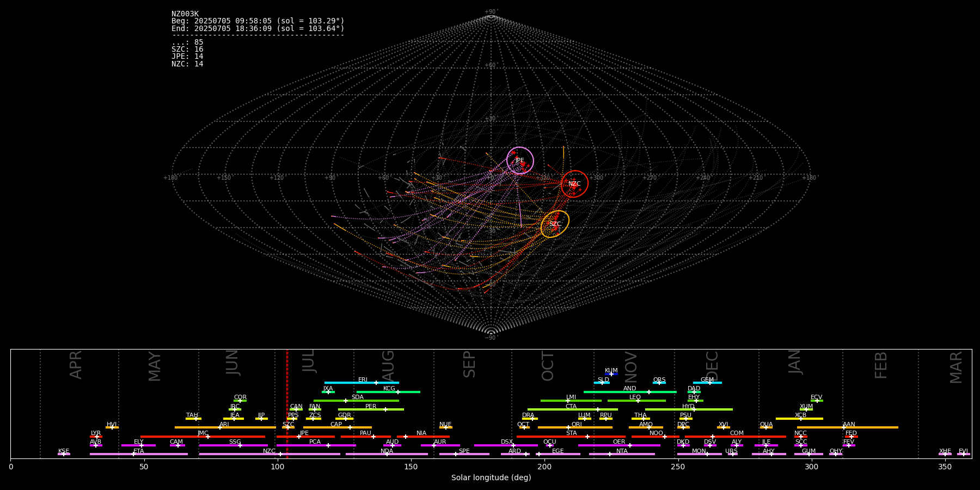Select the NDA shower bar in timeline

point(387,454)
